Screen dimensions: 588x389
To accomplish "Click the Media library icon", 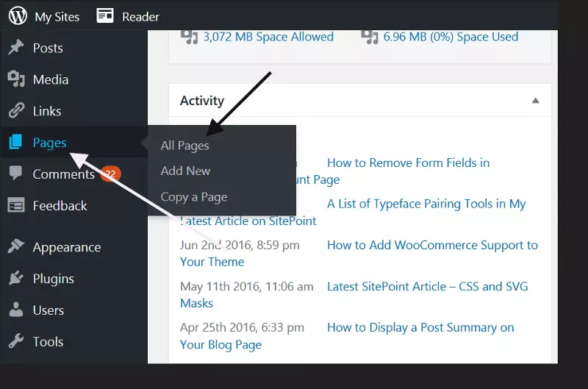I will [x=16, y=79].
